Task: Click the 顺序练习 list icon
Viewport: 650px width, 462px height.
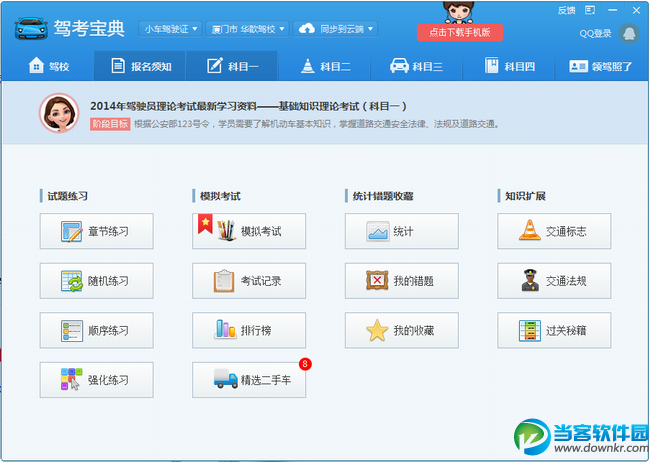Action: [x=72, y=331]
